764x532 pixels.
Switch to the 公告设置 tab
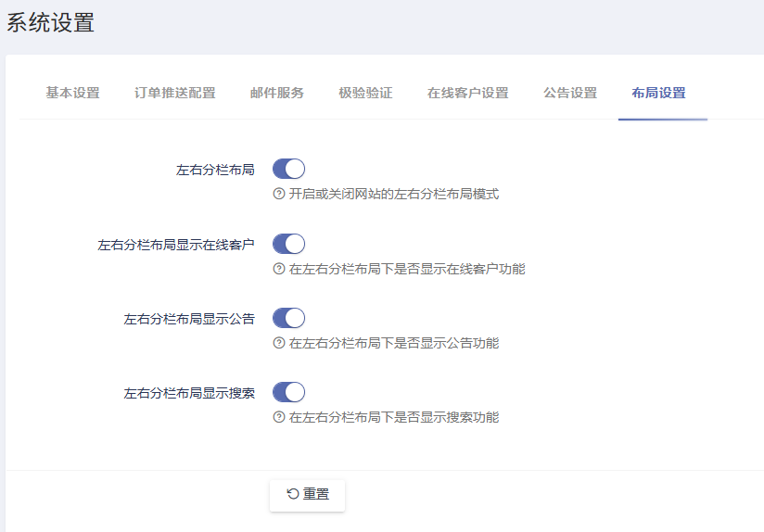pyautogui.click(x=570, y=93)
